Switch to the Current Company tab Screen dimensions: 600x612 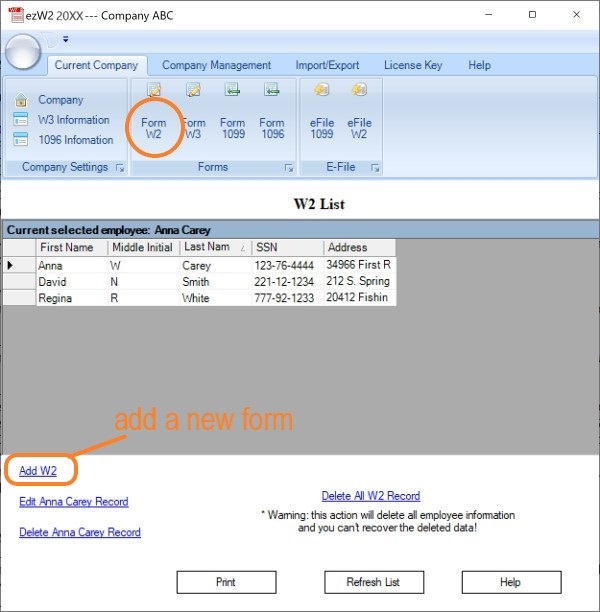coord(96,65)
